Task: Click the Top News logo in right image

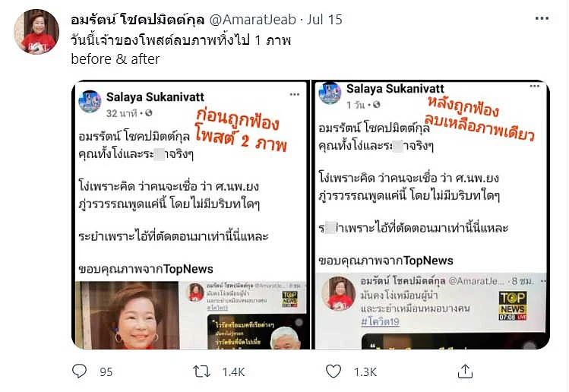Action: point(512,306)
